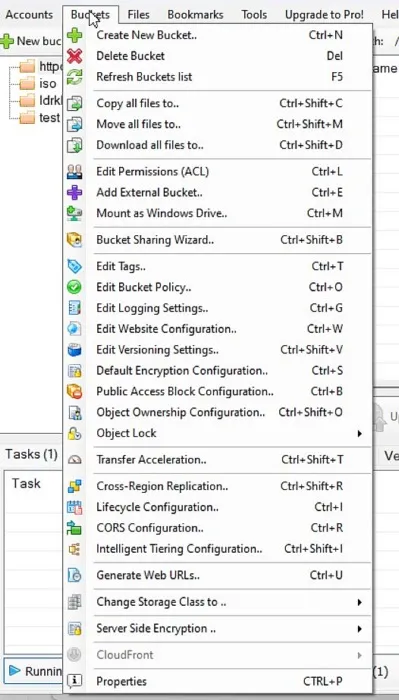
Task: Click the blue tag Edit Tags icon
Action: (75, 266)
